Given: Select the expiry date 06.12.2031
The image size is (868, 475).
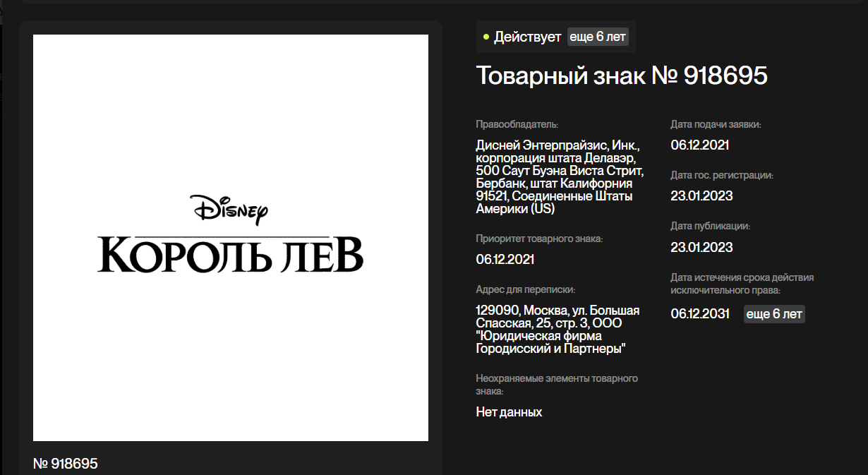Looking at the screenshot, I should pyautogui.click(x=700, y=314).
